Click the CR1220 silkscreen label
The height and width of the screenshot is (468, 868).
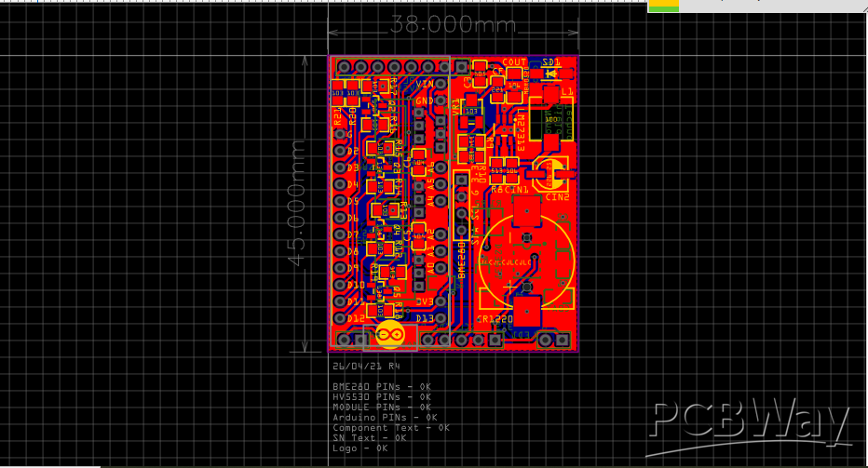[495, 319]
